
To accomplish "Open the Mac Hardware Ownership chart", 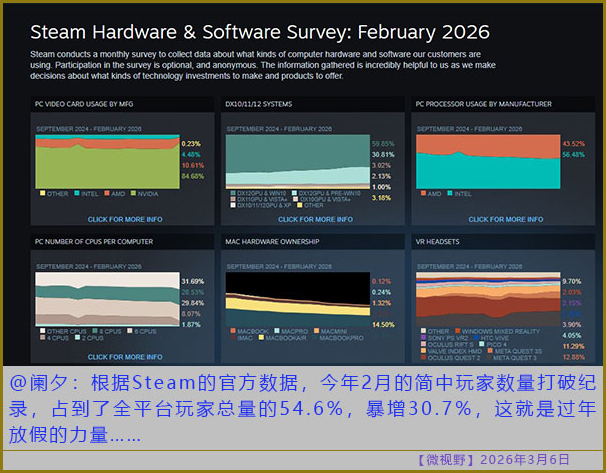I will point(297,297).
